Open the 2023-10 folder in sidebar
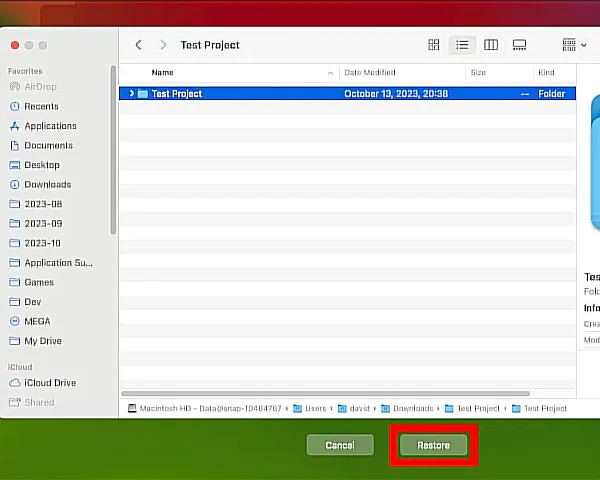 click(x=35, y=243)
